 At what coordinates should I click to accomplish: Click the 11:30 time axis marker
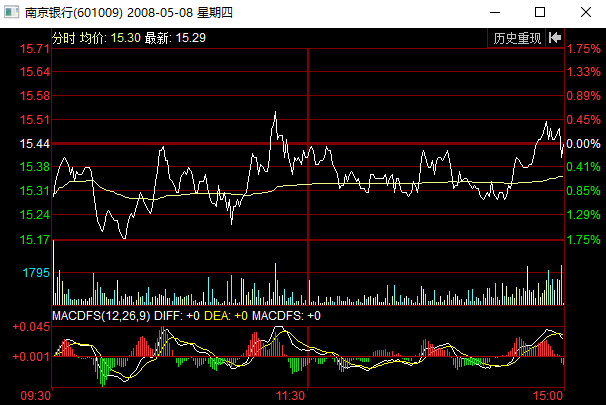click(x=291, y=396)
